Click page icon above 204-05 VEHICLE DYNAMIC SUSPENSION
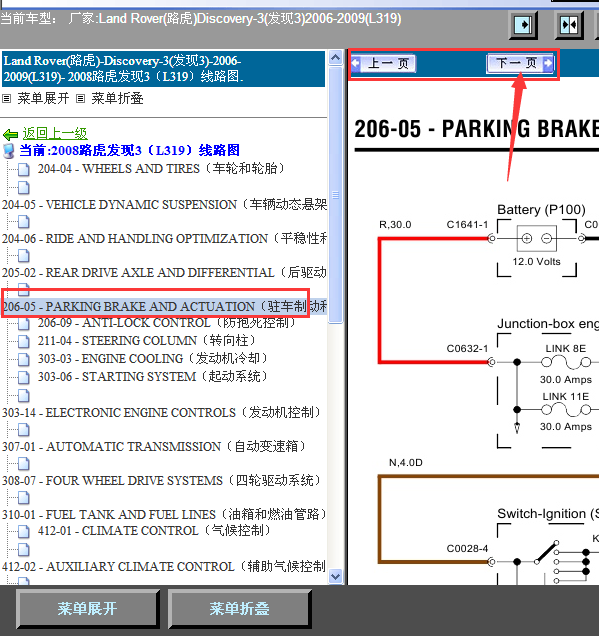Screen dimensions: 599x636 tap(24, 188)
